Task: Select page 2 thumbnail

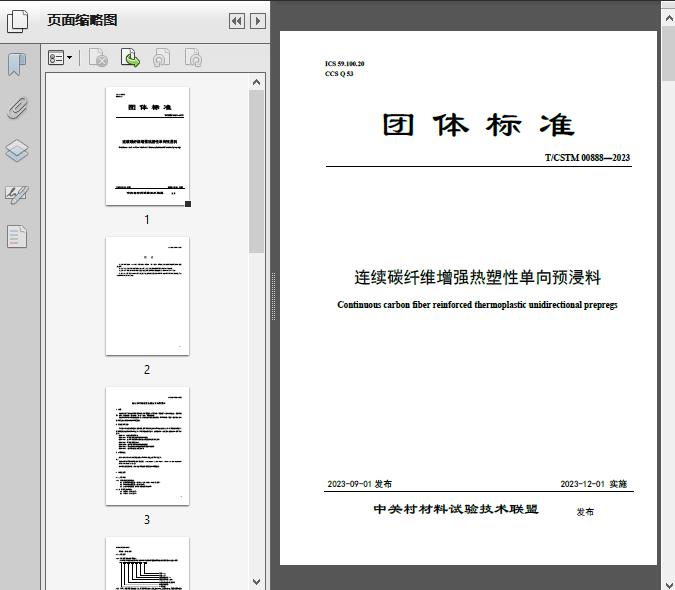Action: (x=147, y=296)
